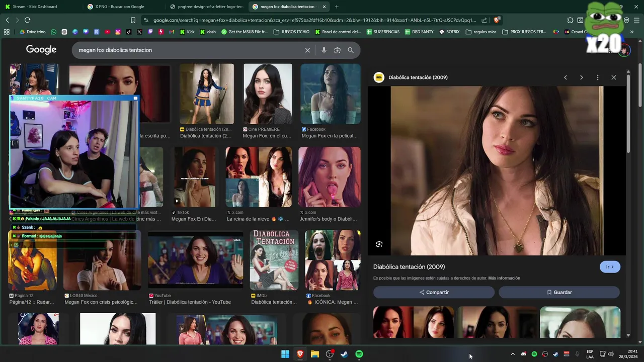Image resolution: width=644 pixels, height=362 pixels.
Task: Open the Panel de control bookmark
Action: [338, 32]
